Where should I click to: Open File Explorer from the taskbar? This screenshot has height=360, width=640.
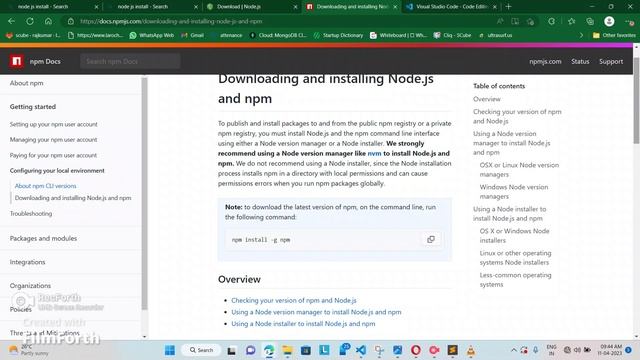pyautogui.click(x=287, y=350)
